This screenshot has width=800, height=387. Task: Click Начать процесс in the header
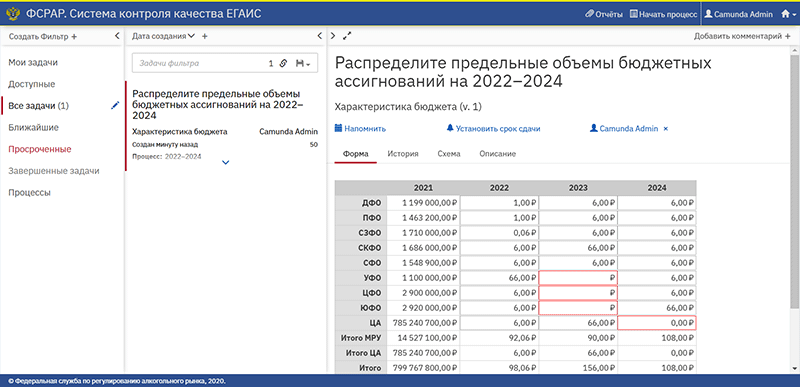[x=663, y=15]
